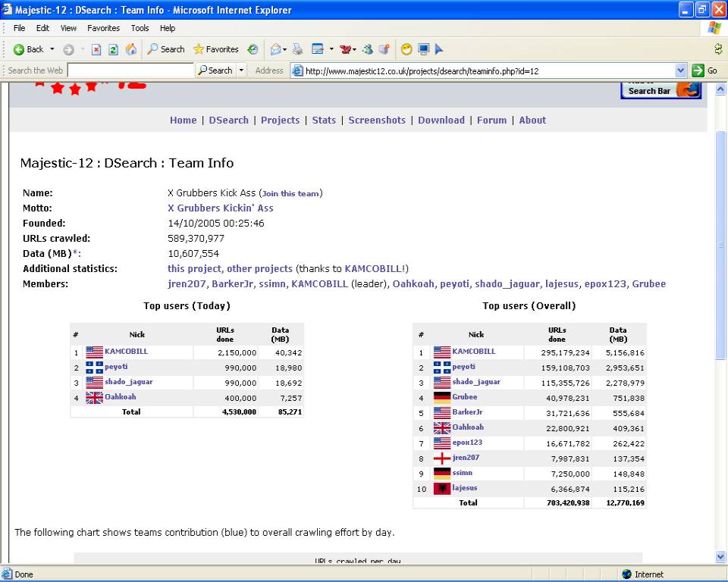Open the Help menu
Viewport: 728px width, 582px height.
coord(168,28)
